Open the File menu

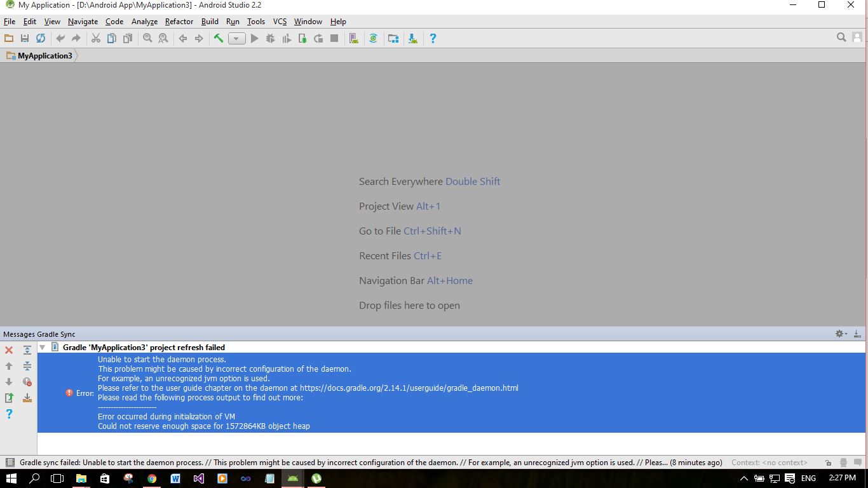(10, 22)
